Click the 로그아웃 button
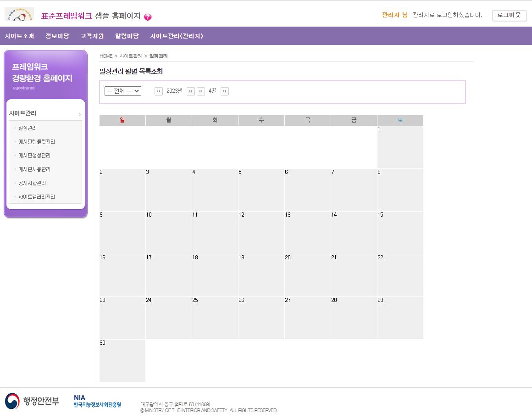 tap(509, 15)
